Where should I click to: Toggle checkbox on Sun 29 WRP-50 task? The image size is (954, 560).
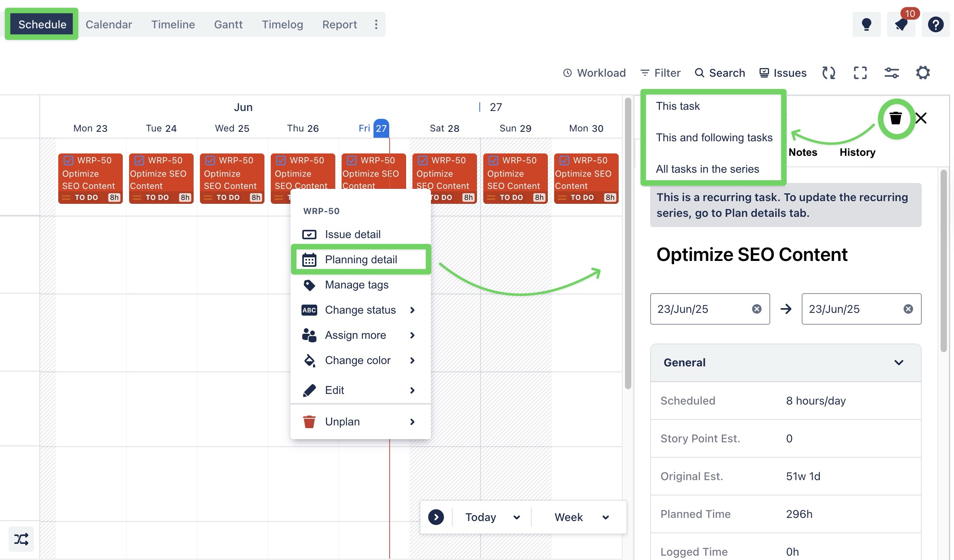click(494, 161)
